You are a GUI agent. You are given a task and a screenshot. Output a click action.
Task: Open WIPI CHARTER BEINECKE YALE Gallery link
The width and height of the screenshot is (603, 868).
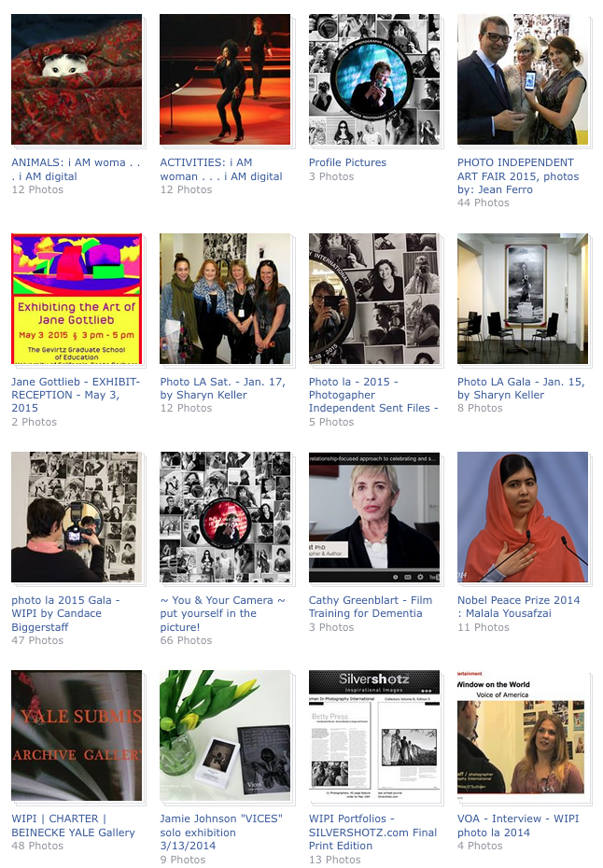[x=73, y=825]
